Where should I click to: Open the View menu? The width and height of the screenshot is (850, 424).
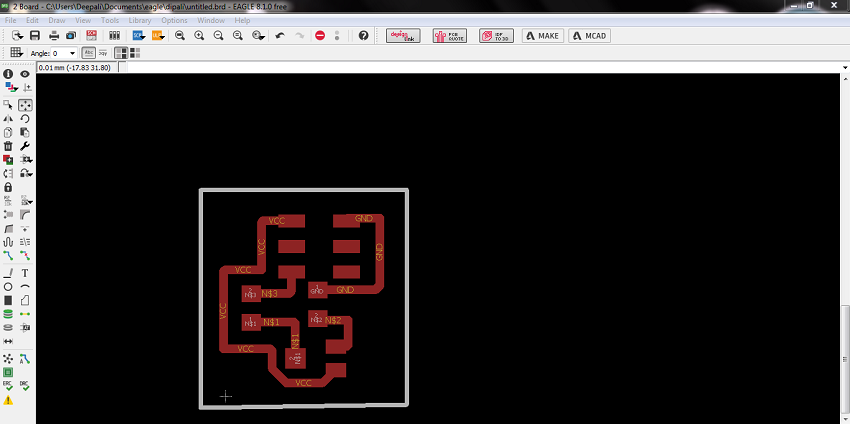point(83,21)
